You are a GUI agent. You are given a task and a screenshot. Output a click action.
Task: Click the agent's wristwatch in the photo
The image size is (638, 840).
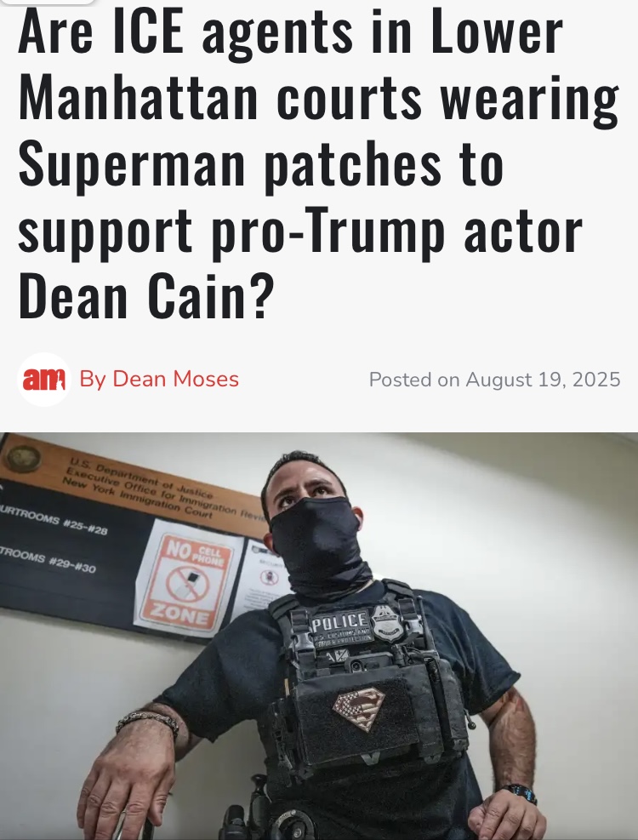(517, 793)
